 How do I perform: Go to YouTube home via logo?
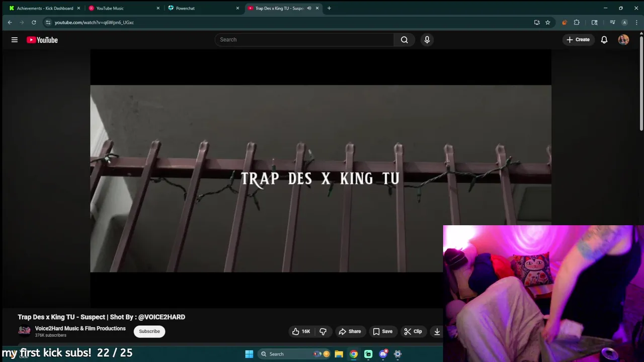tap(42, 40)
